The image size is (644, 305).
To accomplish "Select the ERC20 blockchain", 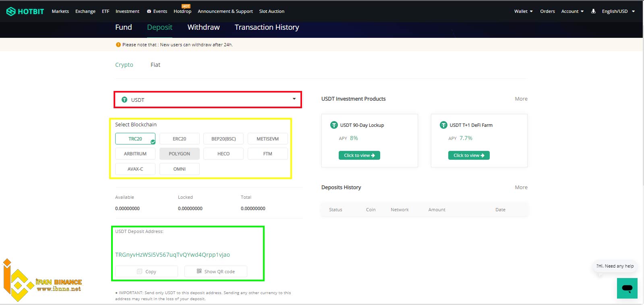I will pyautogui.click(x=180, y=139).
